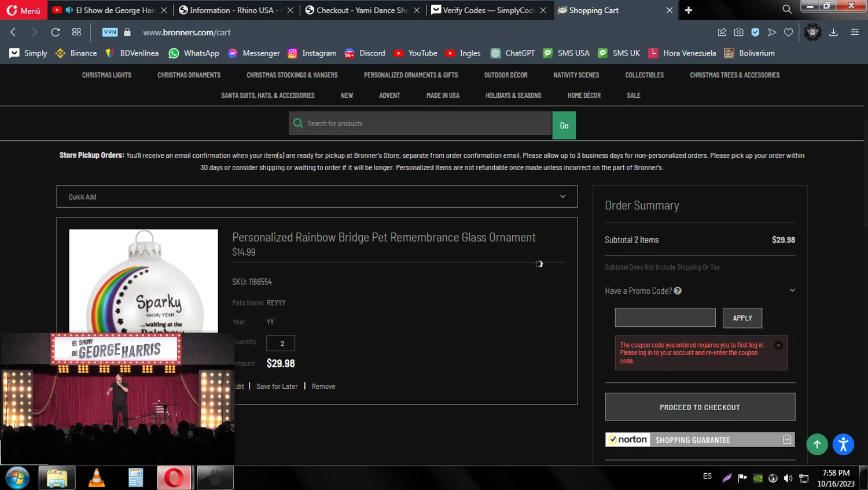Remove the ornament from cart
868x490 pixels.
point(323,386)
